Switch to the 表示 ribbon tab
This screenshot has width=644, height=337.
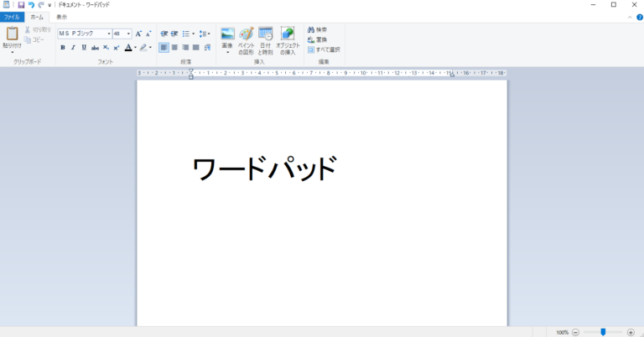[61, 17]
